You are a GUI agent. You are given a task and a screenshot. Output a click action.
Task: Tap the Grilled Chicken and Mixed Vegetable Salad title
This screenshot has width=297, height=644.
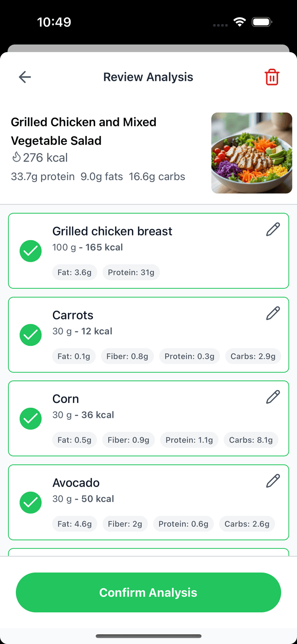point(84,131)
